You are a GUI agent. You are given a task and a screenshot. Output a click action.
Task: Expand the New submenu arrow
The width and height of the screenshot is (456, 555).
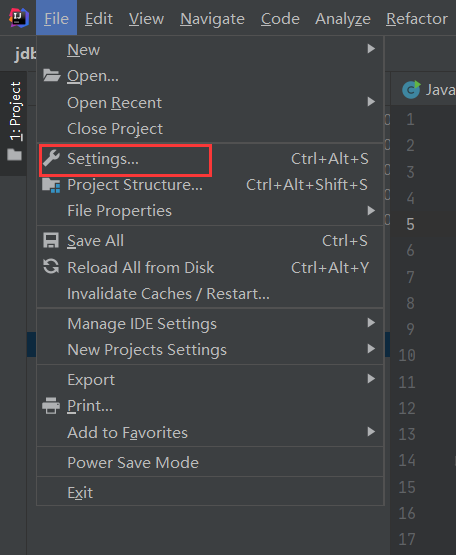point(371,48)
